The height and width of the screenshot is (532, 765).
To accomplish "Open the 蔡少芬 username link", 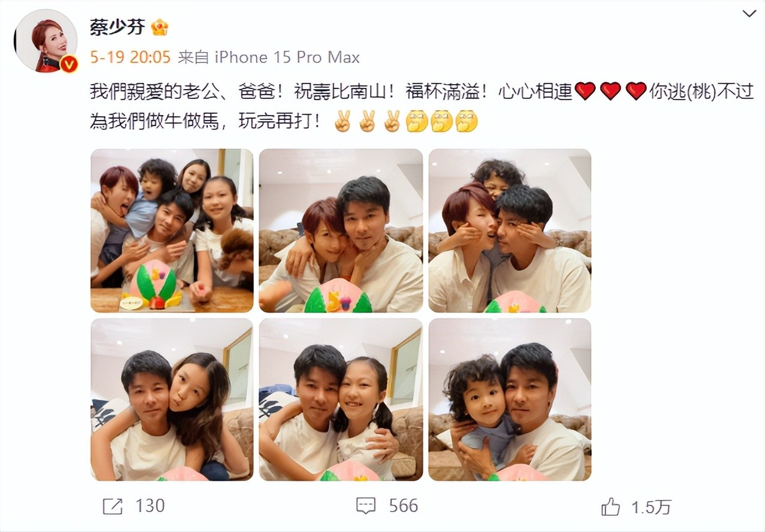I will pos(116,27).
